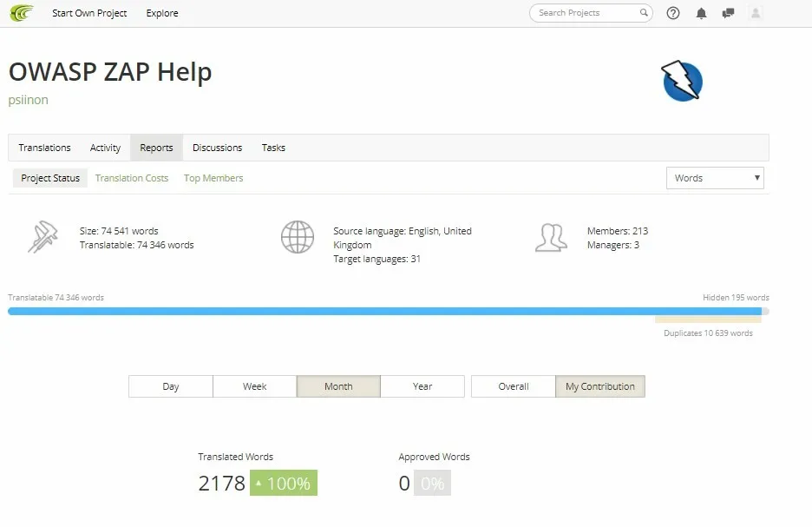Image resolution: width=812 pixels, height=527 pixels.
Task: Click the 'Duplicates 10 639 words' label
Action: coord(708,333)
